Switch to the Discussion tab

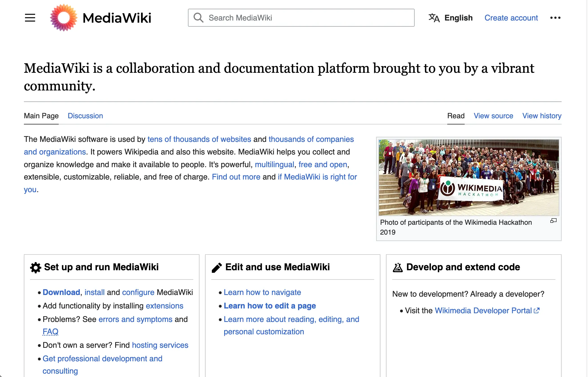(85, 116)
